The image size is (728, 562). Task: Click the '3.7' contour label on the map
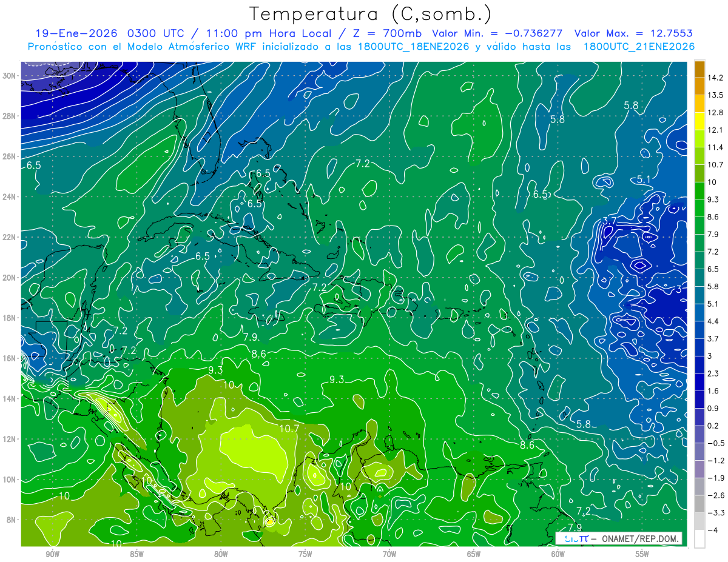pos(608,220)
